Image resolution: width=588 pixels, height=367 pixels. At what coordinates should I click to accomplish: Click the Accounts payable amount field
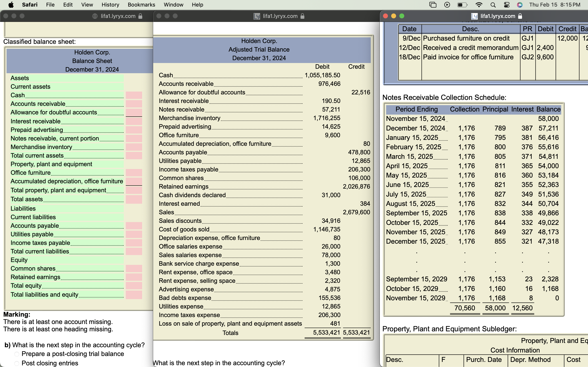click(x=134, y=226)
